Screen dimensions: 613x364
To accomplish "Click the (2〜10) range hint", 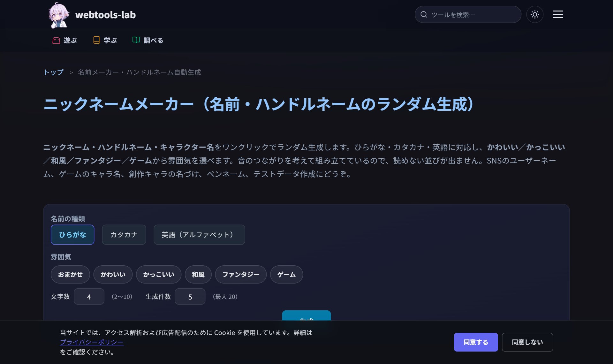I will [x=122, y=297].
